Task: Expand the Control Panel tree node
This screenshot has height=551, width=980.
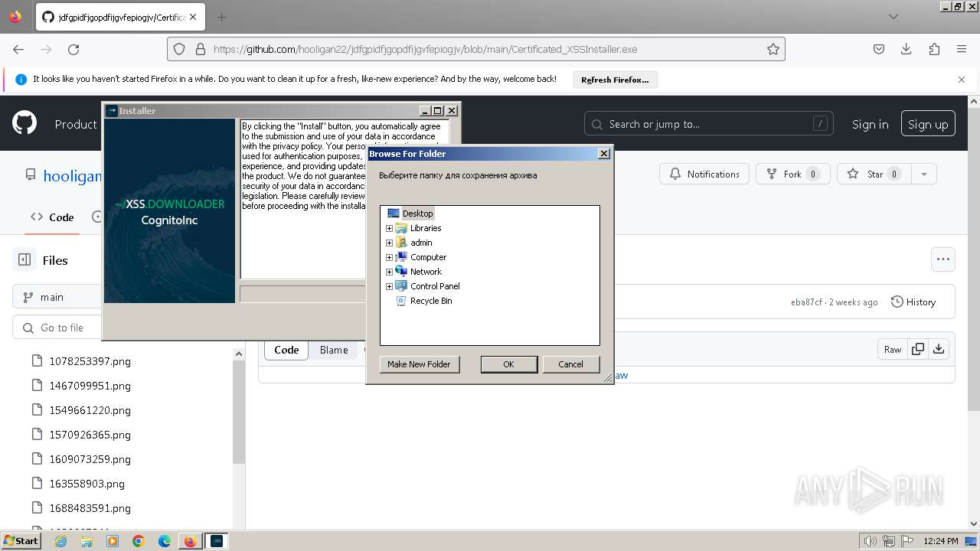Action: 389,286
